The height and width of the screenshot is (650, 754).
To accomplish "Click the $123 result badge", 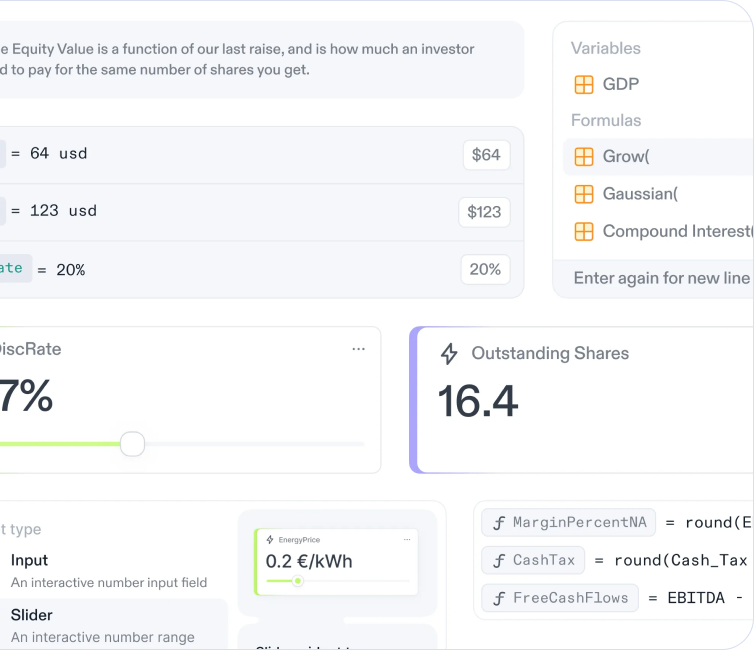I will (485, 212).
